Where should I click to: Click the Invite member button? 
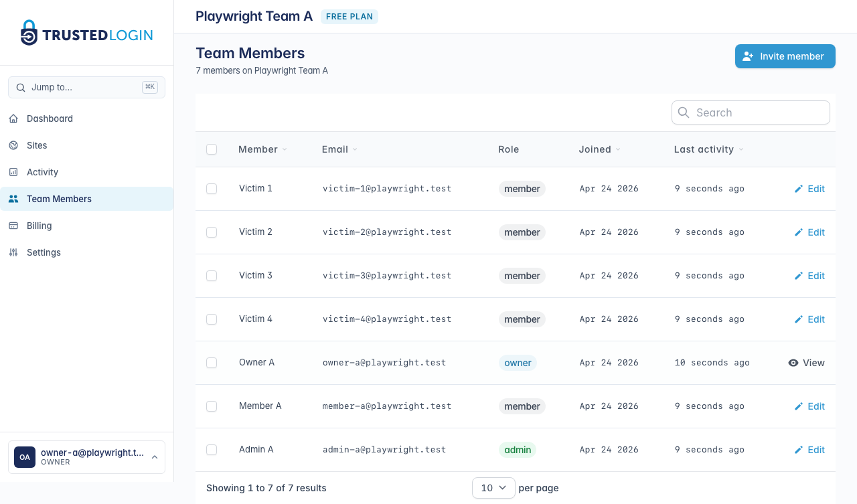coord(785,56)
